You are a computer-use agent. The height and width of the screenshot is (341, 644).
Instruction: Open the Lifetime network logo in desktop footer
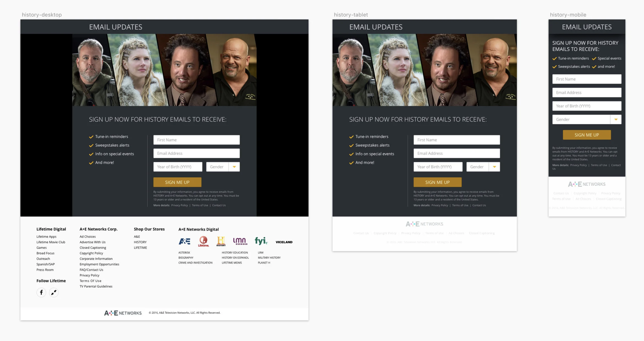[204, 241]
